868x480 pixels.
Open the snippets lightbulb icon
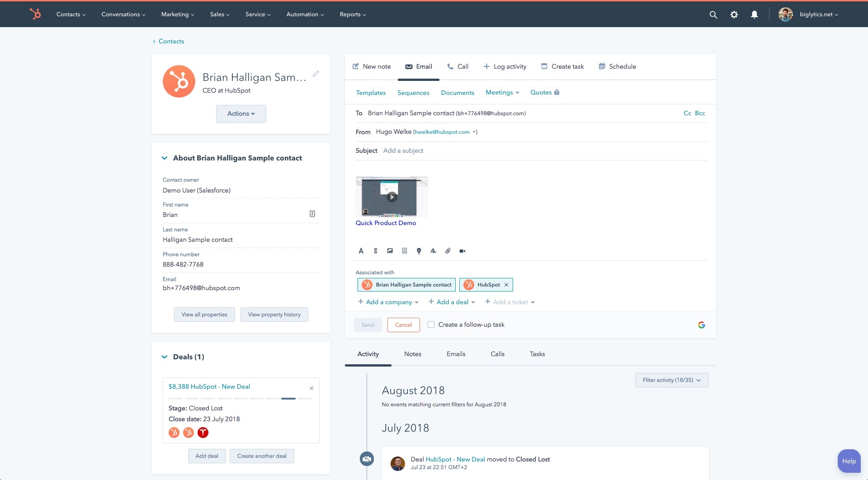[419, 251]
